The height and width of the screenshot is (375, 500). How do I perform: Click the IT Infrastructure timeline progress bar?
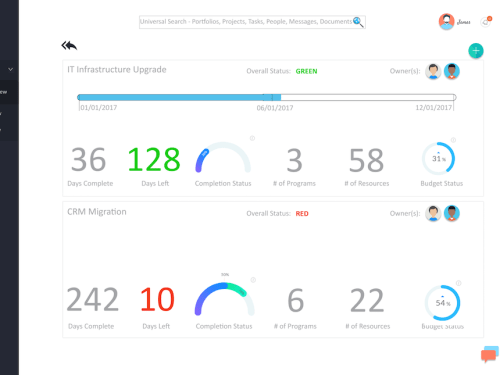pos(267,97)
